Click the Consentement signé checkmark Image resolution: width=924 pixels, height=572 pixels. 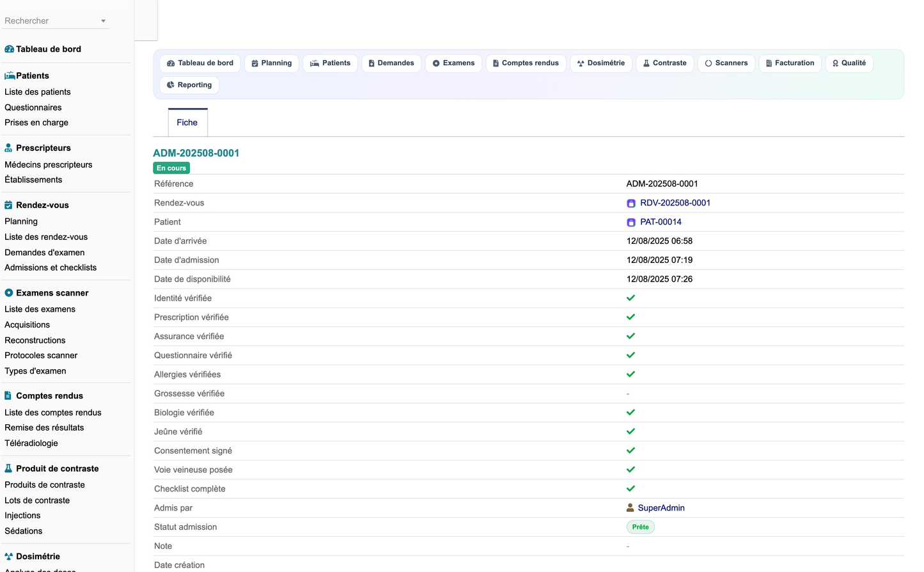pyautogui.click(x=630, y=450)
